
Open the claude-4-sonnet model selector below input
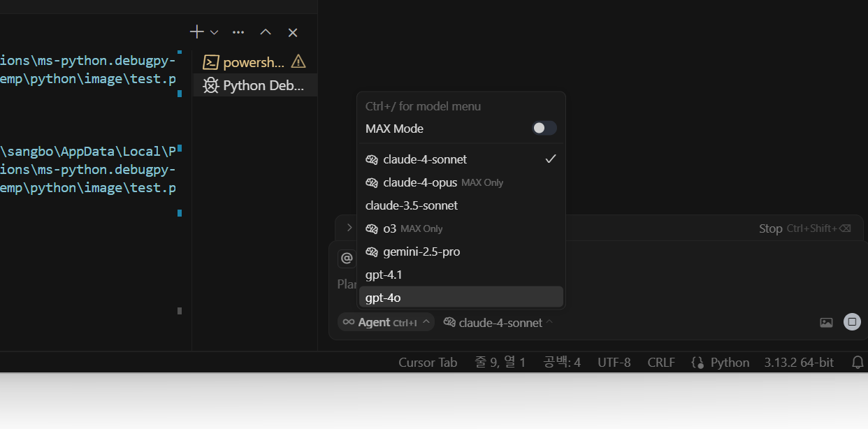click(498, 322)
